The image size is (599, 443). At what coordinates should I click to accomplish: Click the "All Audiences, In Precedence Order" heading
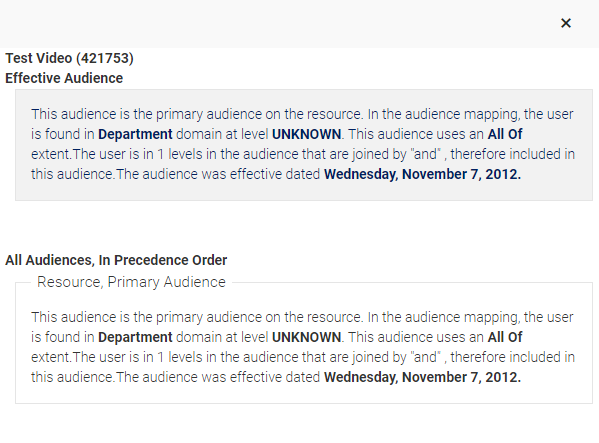click(x=116, y=260)
